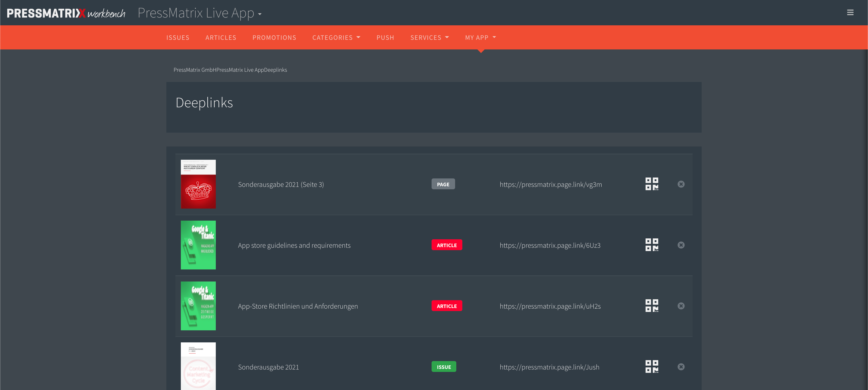Select the Sonderausgabe 2021 issue title

268,367
